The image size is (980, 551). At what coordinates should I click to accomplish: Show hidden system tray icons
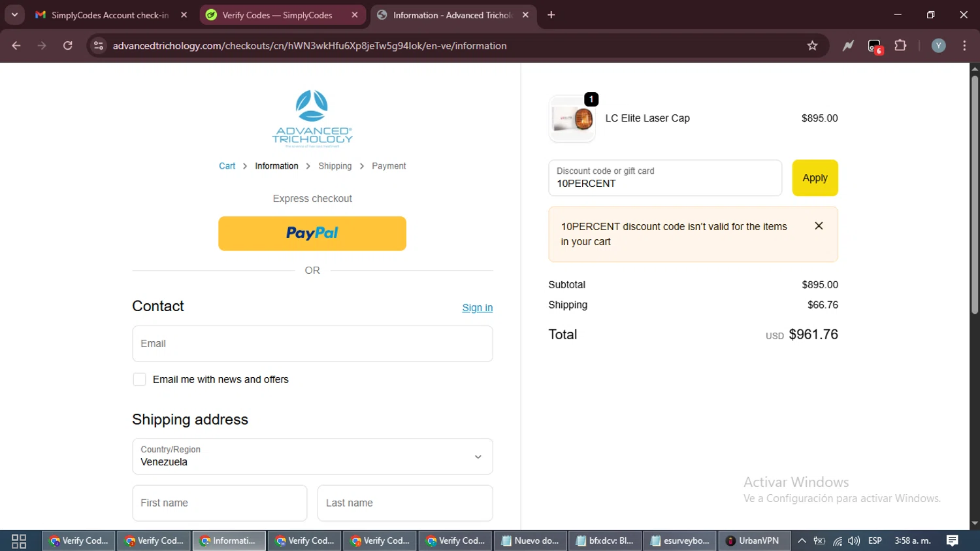[x=802, y=541]
